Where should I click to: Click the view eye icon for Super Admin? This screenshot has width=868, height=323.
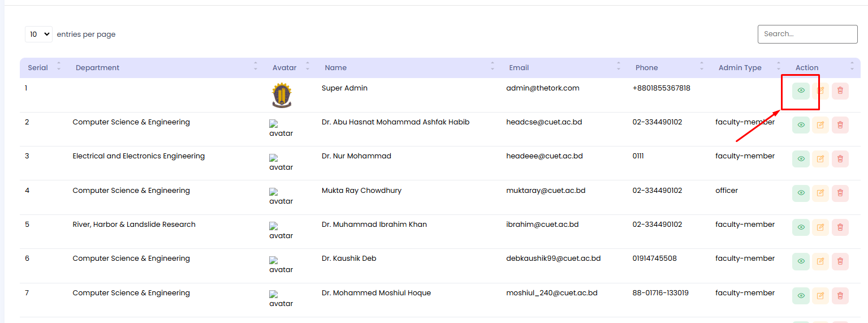pyautogui.click(x=801, y=91)
